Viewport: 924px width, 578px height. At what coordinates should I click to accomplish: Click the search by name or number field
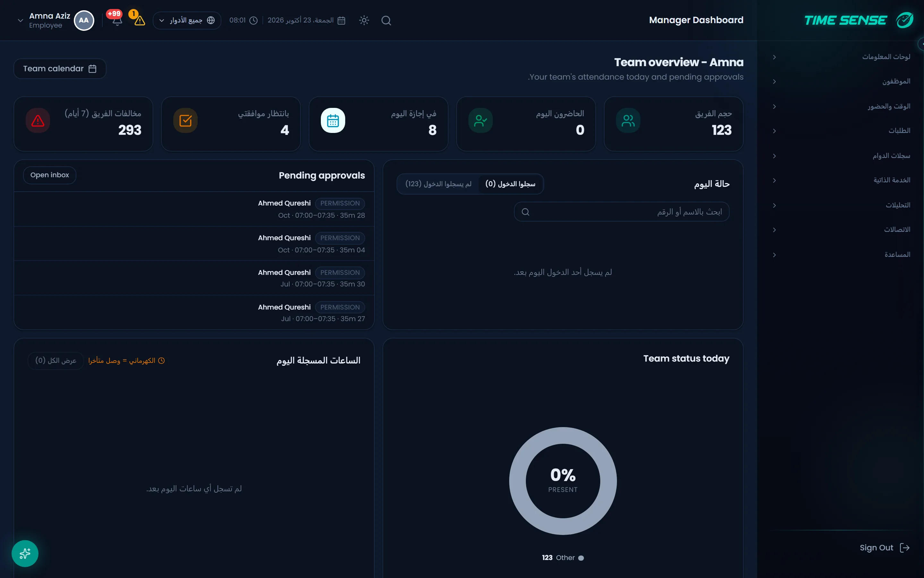pyautogui.click(x=621, y=212)
